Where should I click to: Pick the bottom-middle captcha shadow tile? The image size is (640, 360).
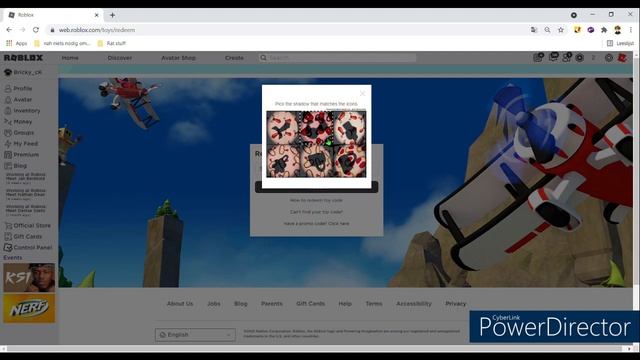316,161
